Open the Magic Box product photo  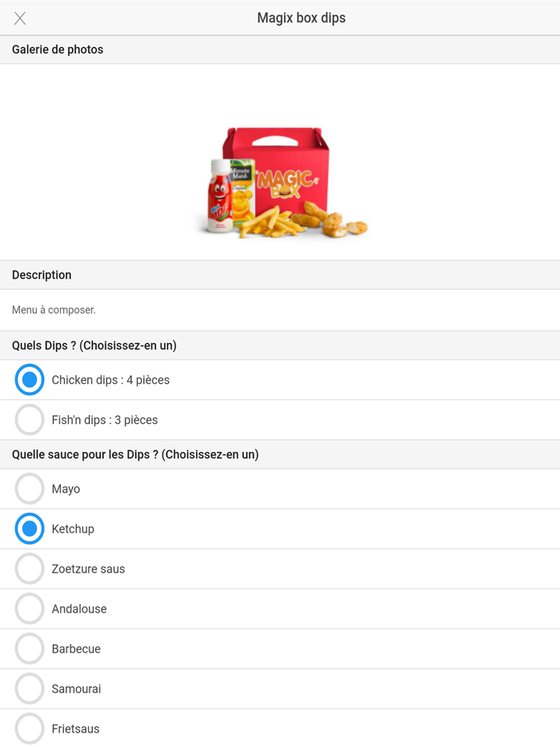click(280, 182)
